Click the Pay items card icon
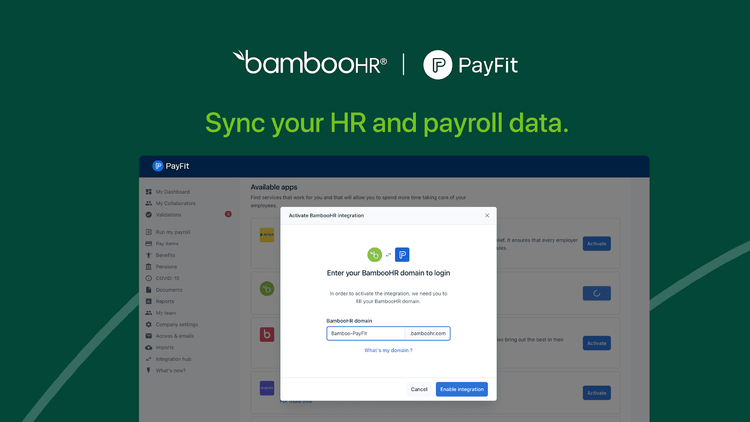 click(149, 244)
